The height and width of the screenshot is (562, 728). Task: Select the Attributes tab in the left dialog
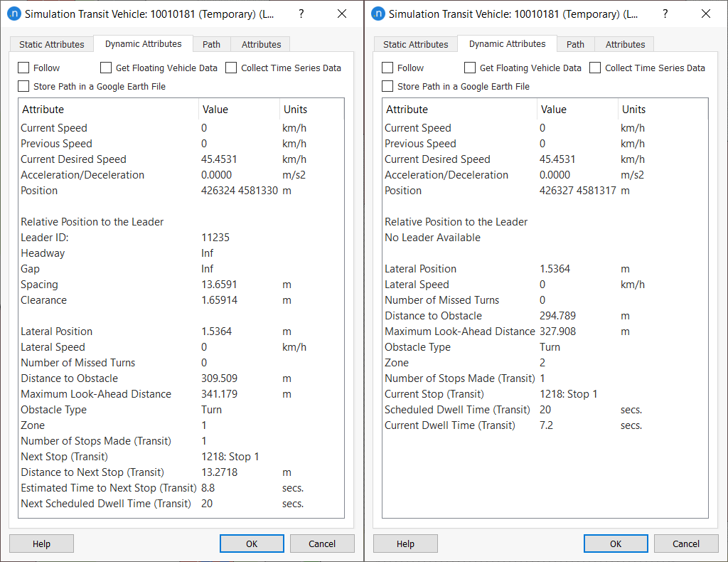pos(261,44)
